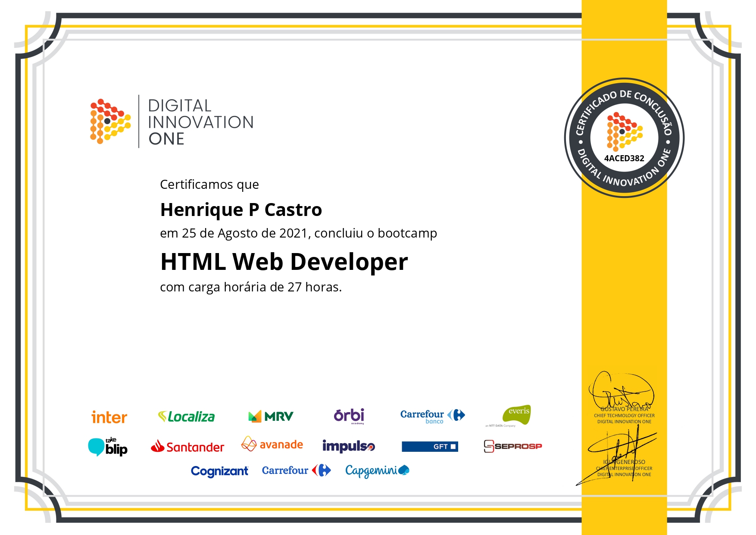Select the take blip logo
The width and height of the screenshot is (756, 535).
click(x=108, y=447)
